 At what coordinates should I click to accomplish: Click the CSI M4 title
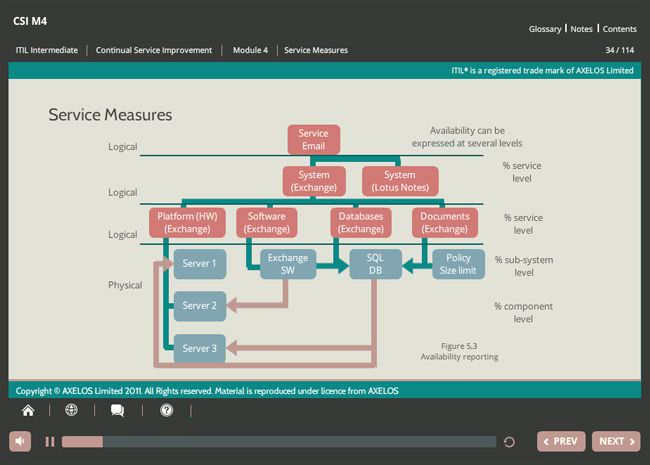coord(30,21)
